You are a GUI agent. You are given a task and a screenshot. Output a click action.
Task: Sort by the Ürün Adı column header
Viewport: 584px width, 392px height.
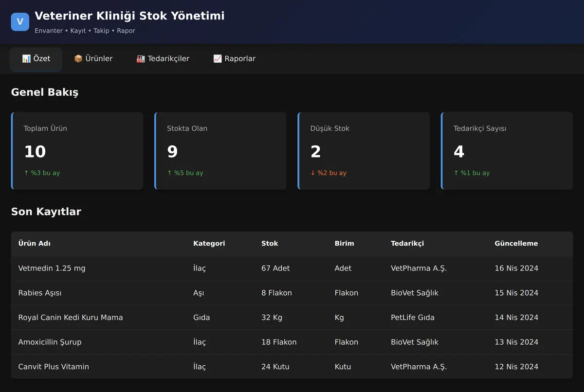pyautogui.click(x=35, y=244)
